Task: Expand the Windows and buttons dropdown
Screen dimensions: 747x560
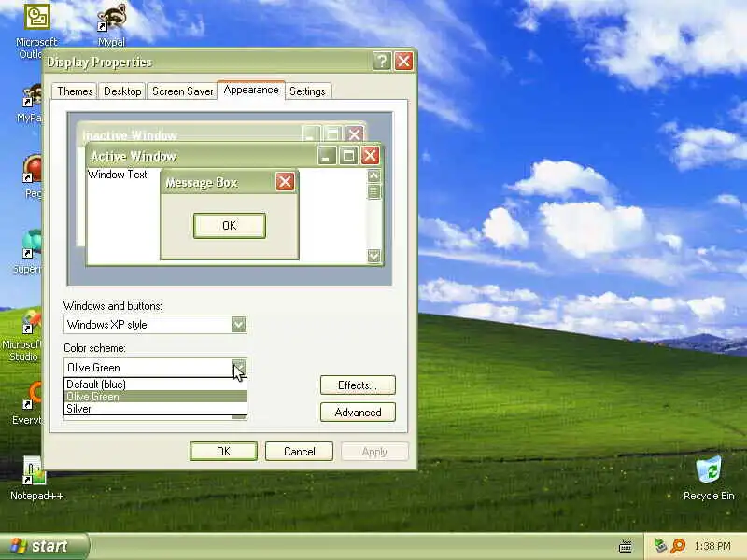Action: (239, 325)
